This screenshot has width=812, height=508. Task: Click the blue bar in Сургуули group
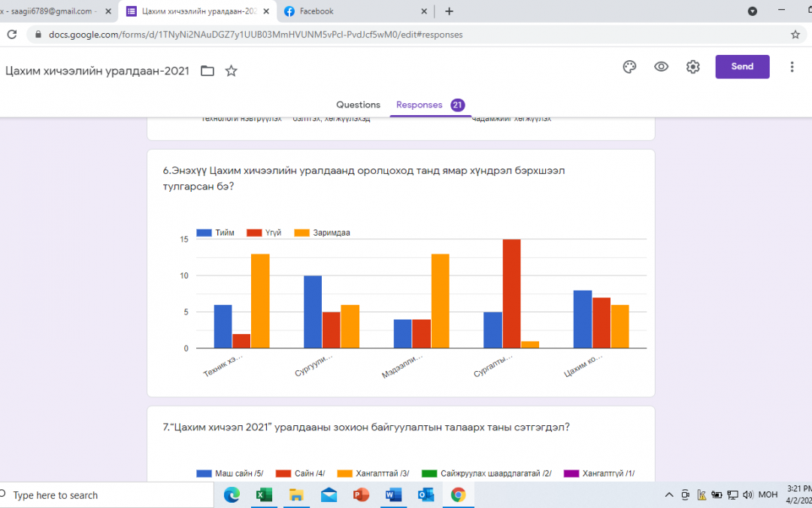click(312, 312)
